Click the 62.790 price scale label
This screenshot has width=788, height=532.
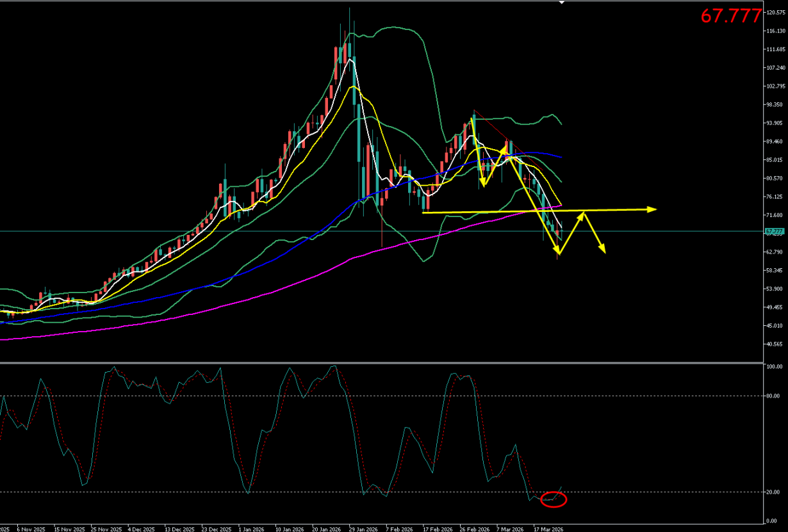coord(775,252)
